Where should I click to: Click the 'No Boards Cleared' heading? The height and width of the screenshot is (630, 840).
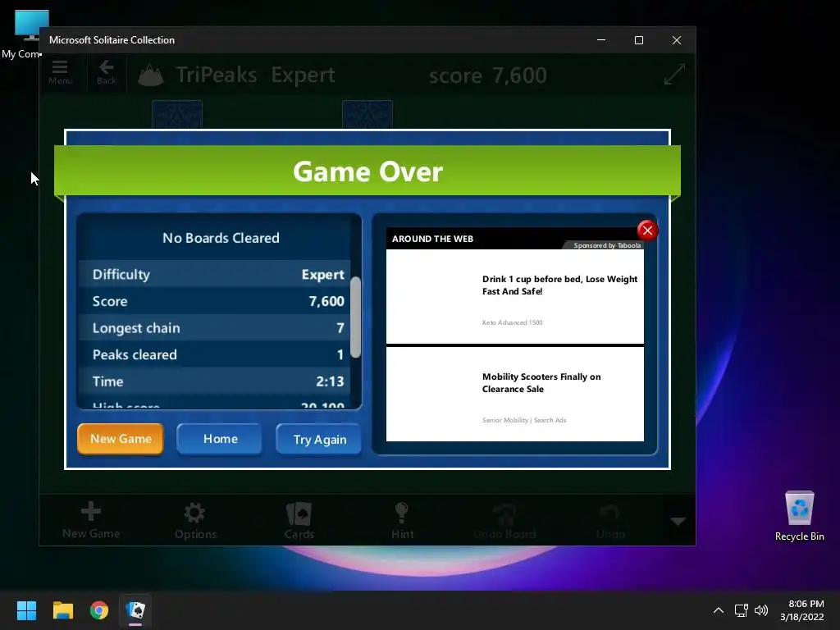coord(221,238)
